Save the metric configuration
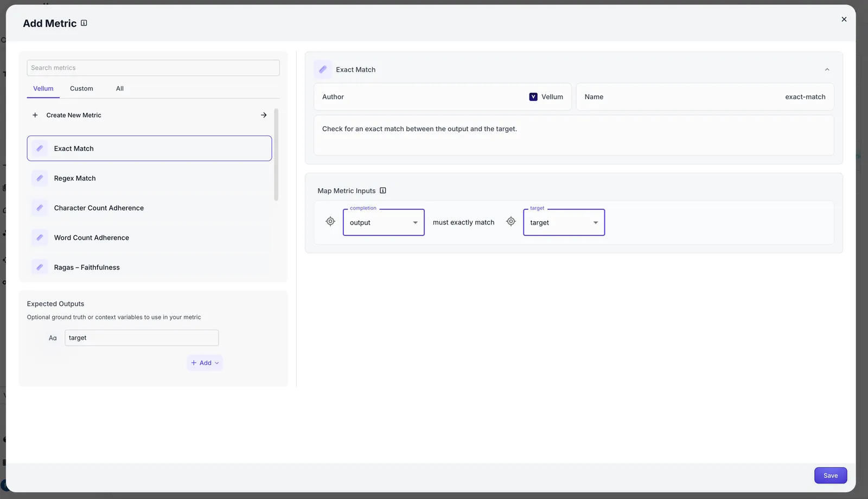This screenshot has width=868, height=499. coord(831,475)
